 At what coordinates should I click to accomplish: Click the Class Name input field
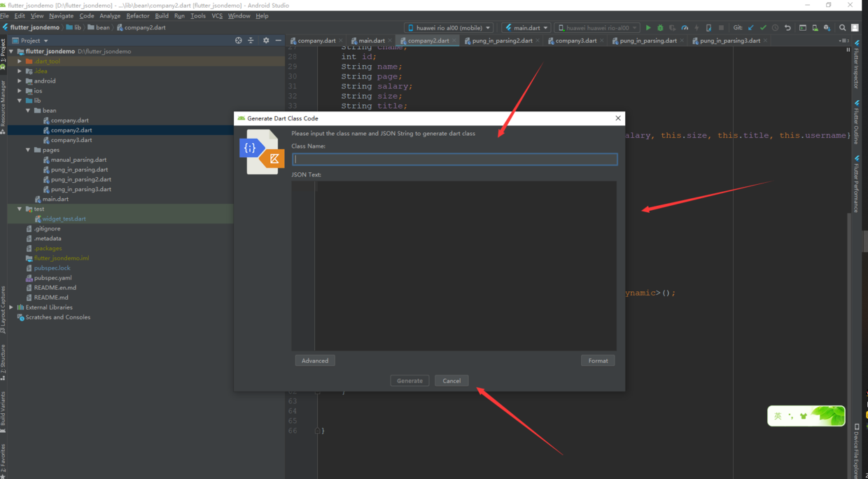click(454, 159)
